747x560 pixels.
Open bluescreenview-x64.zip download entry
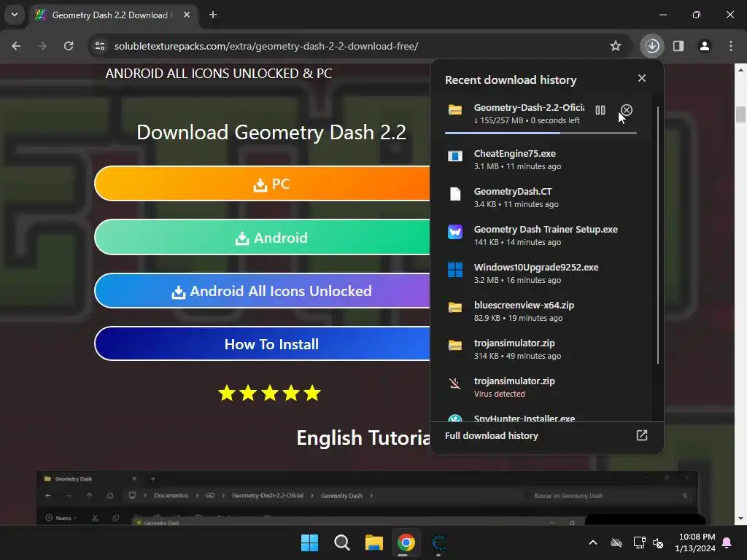click(x=541, y=311)
